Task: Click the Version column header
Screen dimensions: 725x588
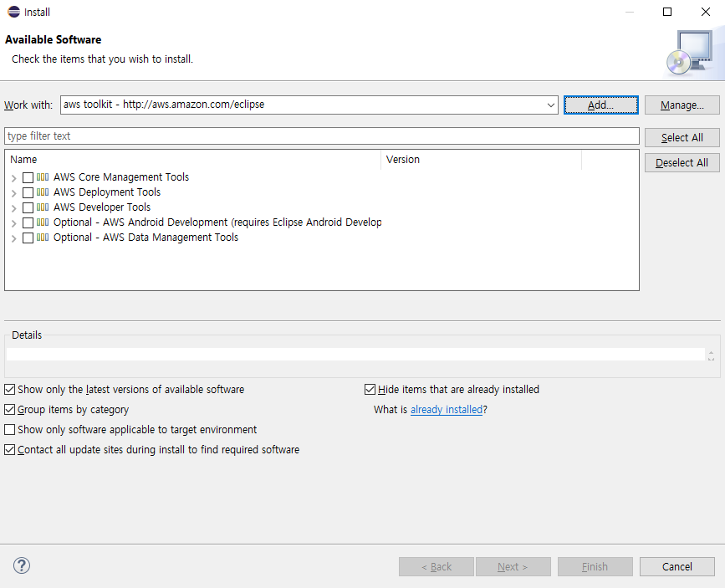Action: click(x=482, y=160)
